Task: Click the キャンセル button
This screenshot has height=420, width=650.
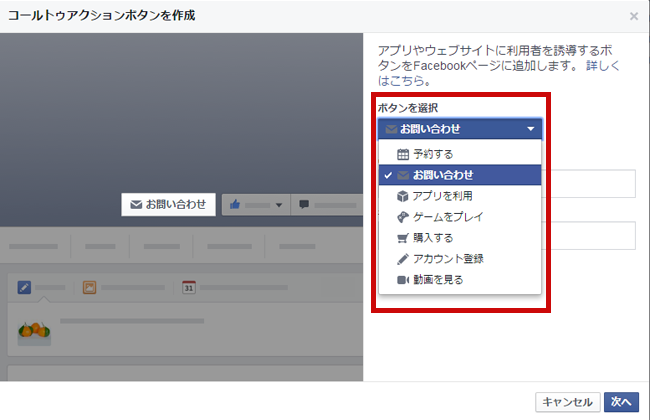Action: coord(568,402)
